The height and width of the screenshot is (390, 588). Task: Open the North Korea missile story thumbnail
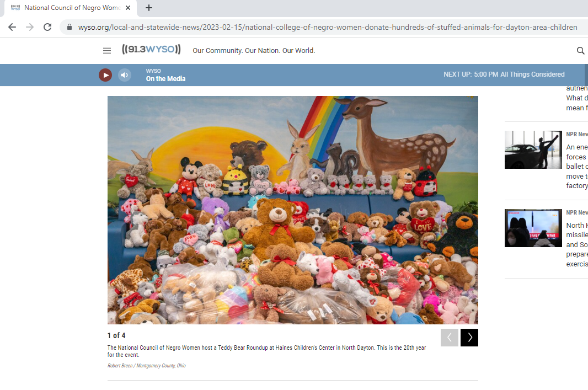533,228
